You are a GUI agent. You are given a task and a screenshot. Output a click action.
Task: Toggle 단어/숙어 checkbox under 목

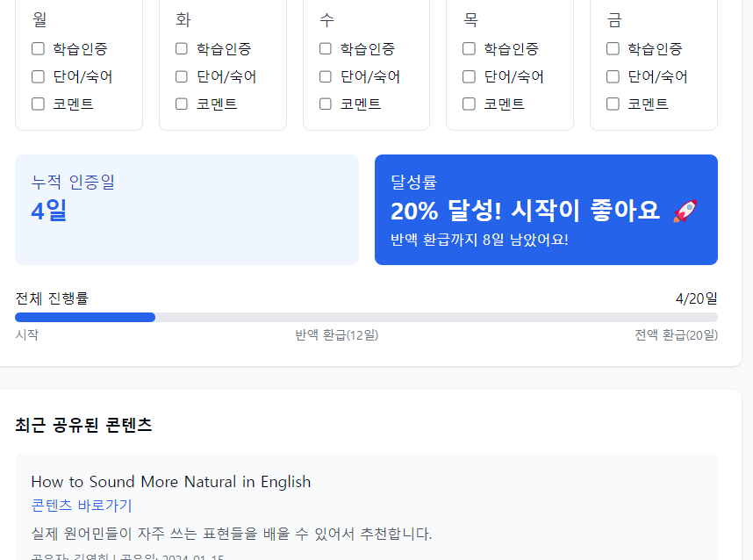(x=468, y=76)
